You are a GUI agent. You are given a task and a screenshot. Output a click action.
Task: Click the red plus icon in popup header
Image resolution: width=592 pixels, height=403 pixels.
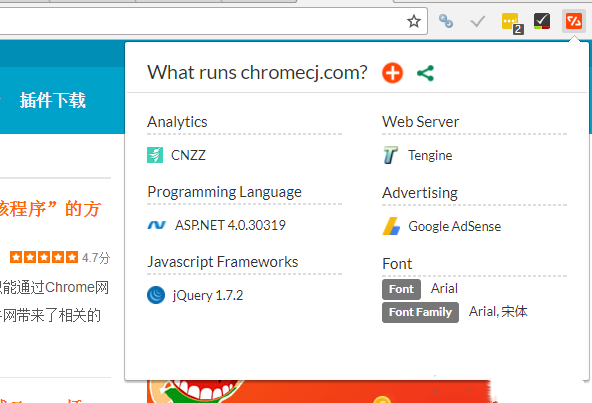(392, 73)
